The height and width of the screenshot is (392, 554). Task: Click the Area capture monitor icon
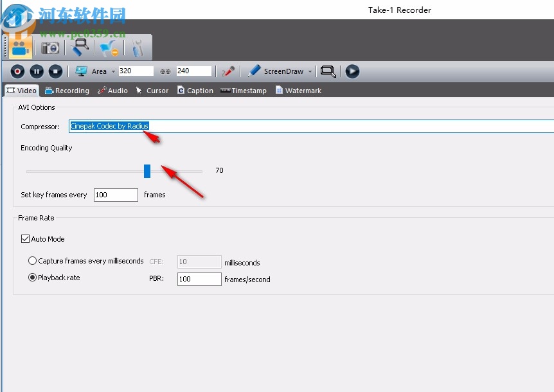(81, 71)
